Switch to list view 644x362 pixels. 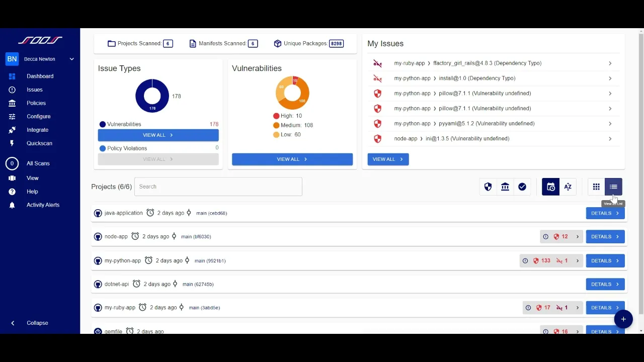coord(613,187)
